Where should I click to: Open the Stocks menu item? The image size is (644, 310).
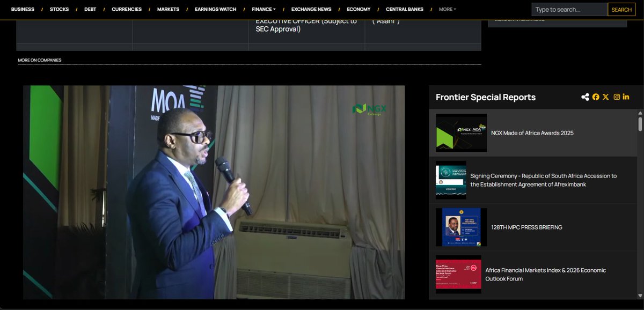click(x=59, y=9)
